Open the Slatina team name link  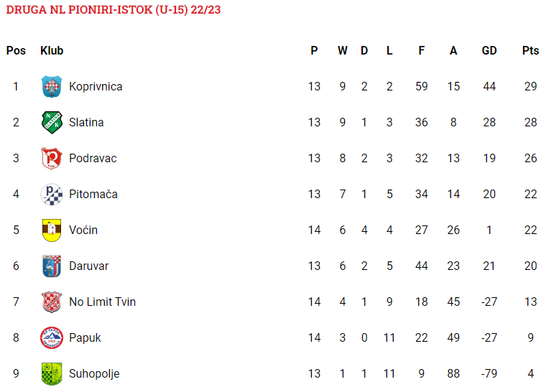(86, 122)
